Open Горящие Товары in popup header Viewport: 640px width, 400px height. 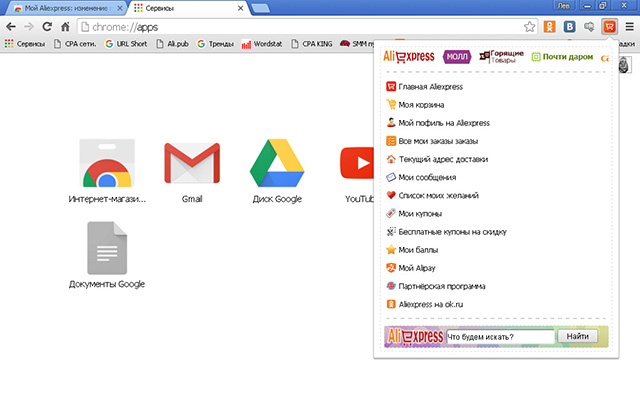pos(501,57)
